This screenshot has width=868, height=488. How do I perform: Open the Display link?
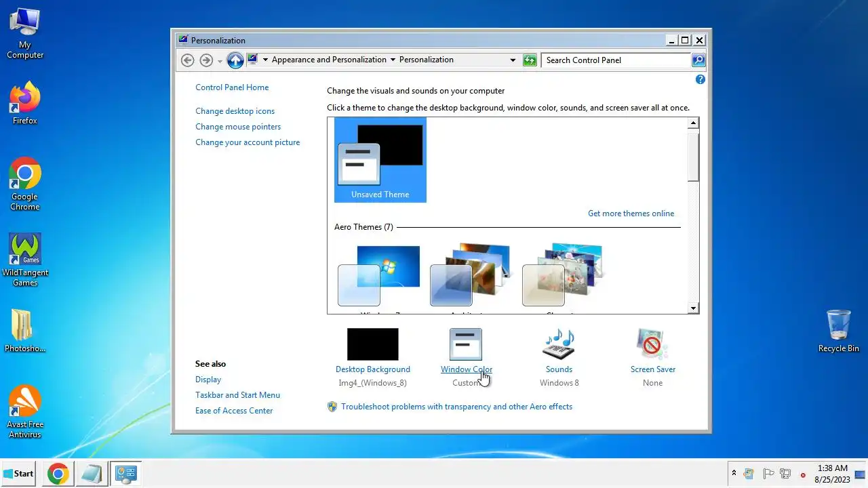point(208,380)
